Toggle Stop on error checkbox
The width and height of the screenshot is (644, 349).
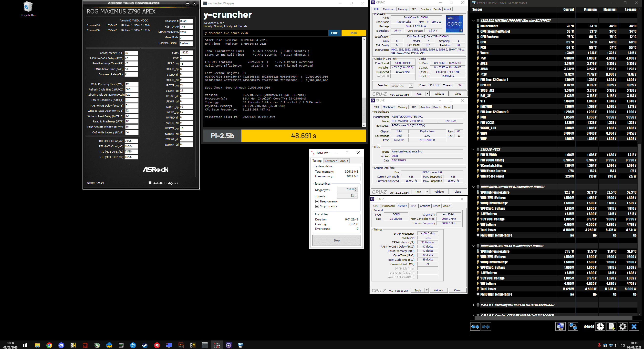coord(317,206)
